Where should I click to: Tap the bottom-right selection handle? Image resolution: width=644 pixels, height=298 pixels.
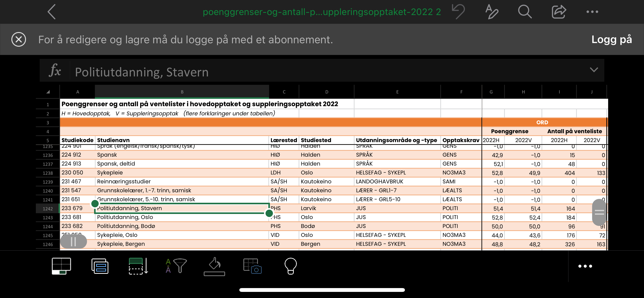(269, 213)
